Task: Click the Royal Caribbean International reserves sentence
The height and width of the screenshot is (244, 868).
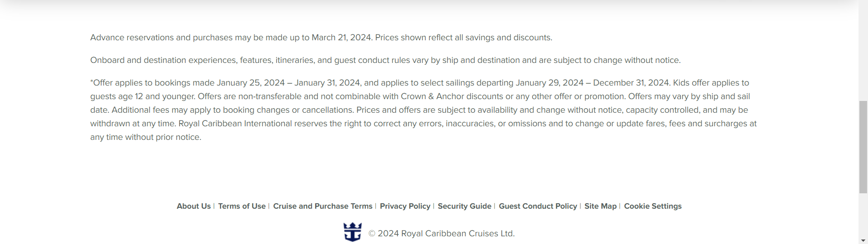Action: pos(423,130)
